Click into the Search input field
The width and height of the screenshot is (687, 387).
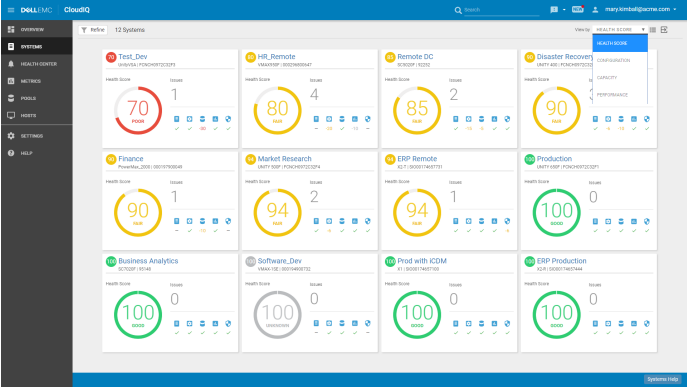tap(501, 10)
